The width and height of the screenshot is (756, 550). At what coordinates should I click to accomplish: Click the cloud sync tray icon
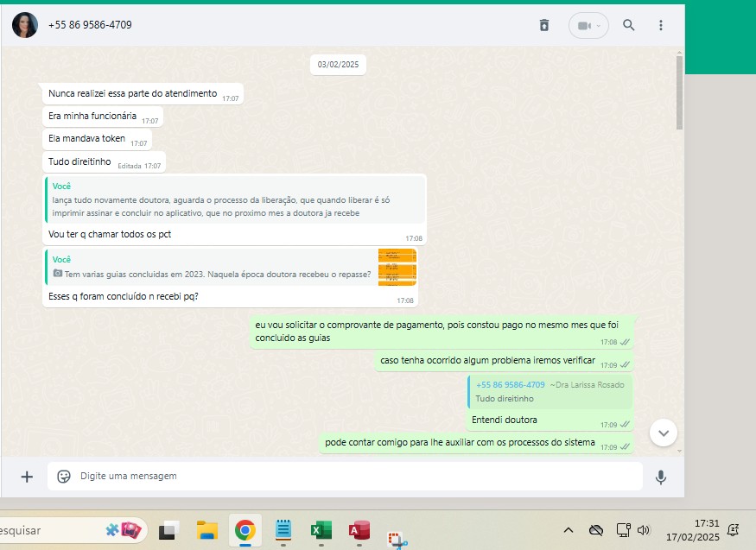(x=596, y=530)
